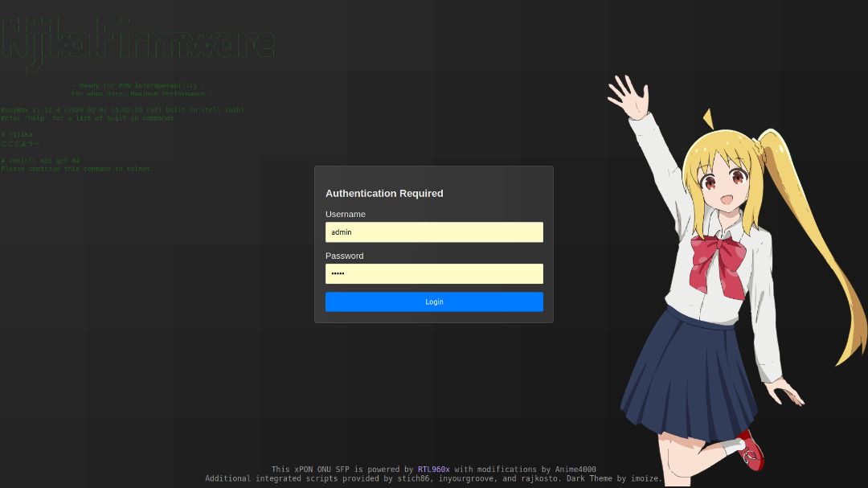Click the Authentication Required heading
868x488 pixels.
tap(384, 194)
